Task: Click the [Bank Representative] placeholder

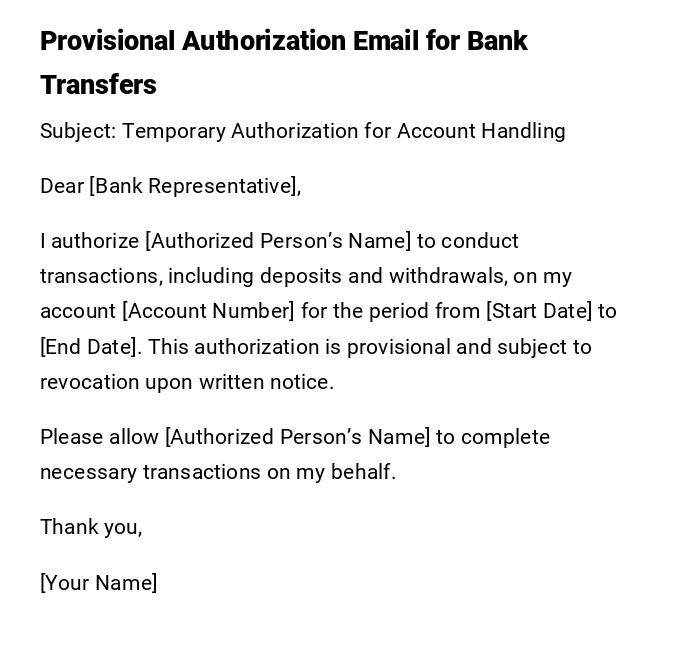Action: click(195, 186)
